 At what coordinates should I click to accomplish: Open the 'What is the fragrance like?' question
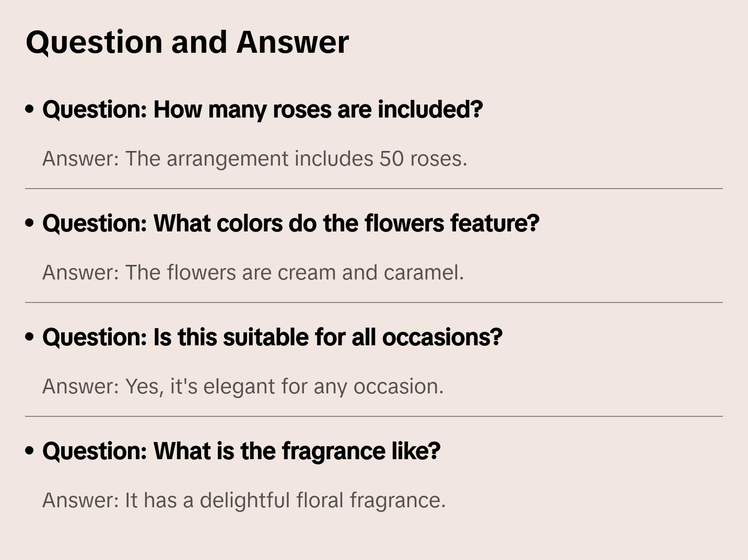click(241, 451)
